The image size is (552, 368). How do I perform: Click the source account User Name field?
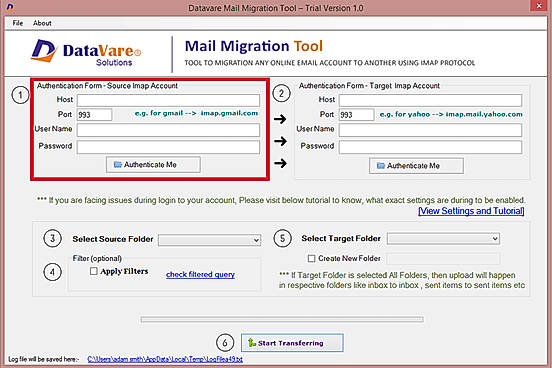[x=168, y=130]
